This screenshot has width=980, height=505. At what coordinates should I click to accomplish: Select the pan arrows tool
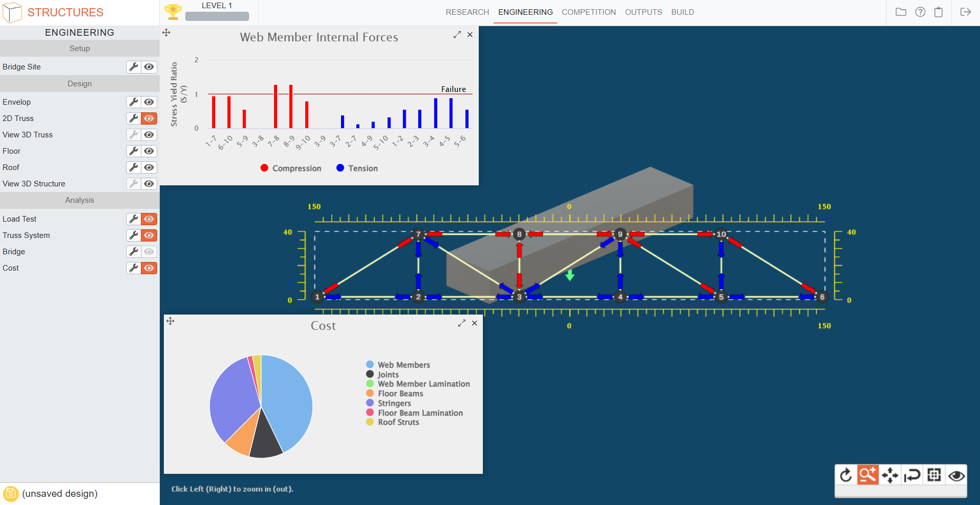coord(890,475)
